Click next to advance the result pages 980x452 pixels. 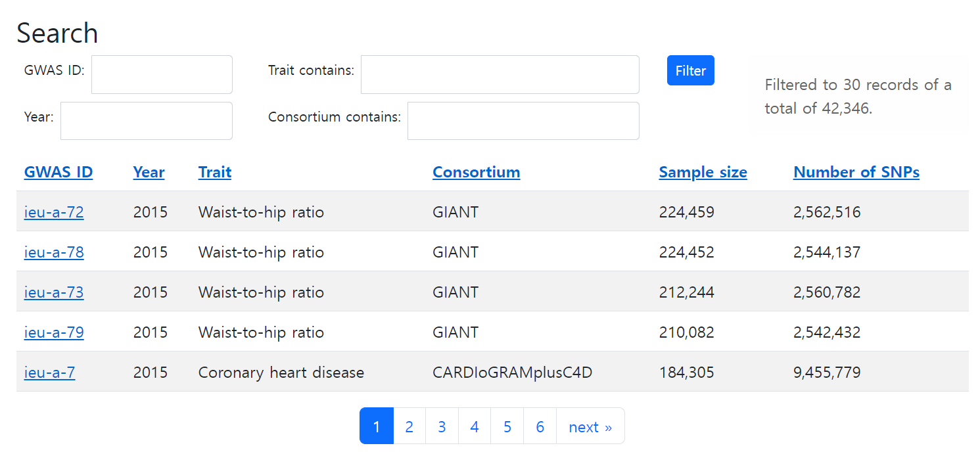pyautogui.click(x=590, y=426)
